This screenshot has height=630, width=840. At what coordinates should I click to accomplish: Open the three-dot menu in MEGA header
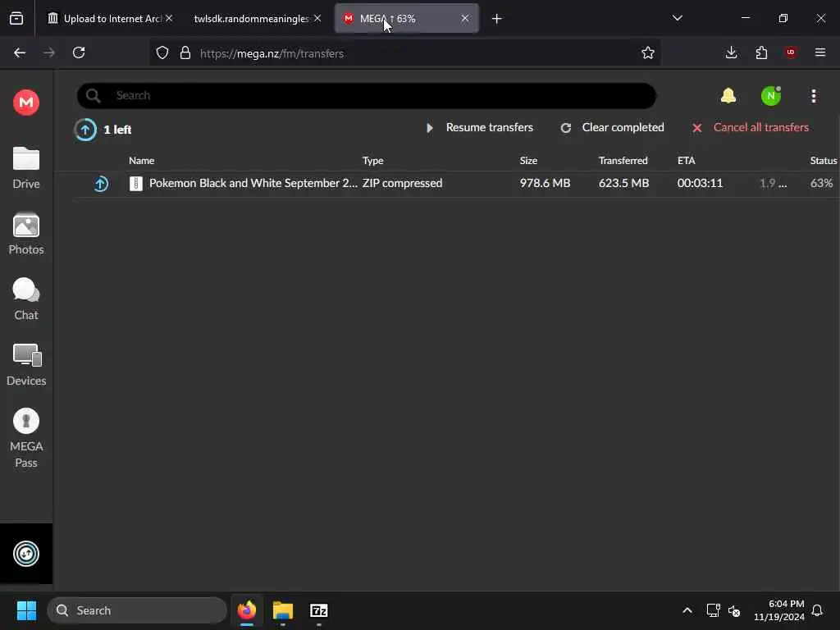point(813,96)
